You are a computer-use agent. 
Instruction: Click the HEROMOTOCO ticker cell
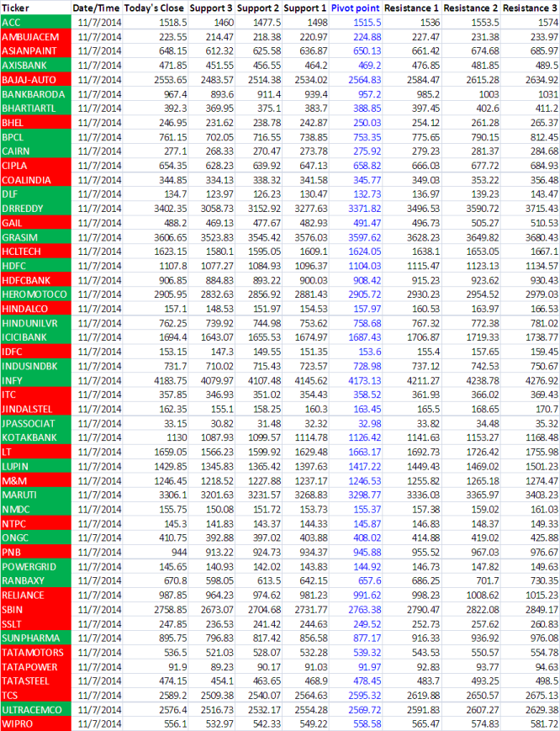36,294
